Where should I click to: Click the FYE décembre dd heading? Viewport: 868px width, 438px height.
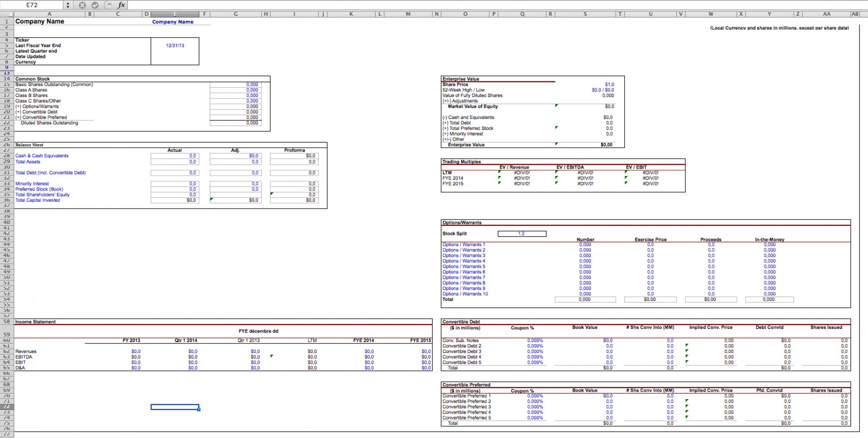tap(259, 331)
